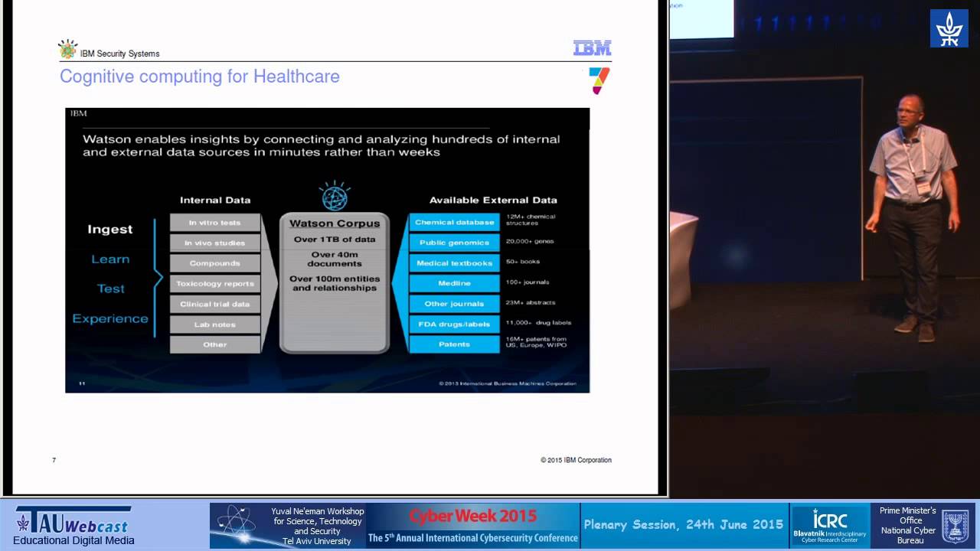Click the Chemical database box

(x=455, y=222)
